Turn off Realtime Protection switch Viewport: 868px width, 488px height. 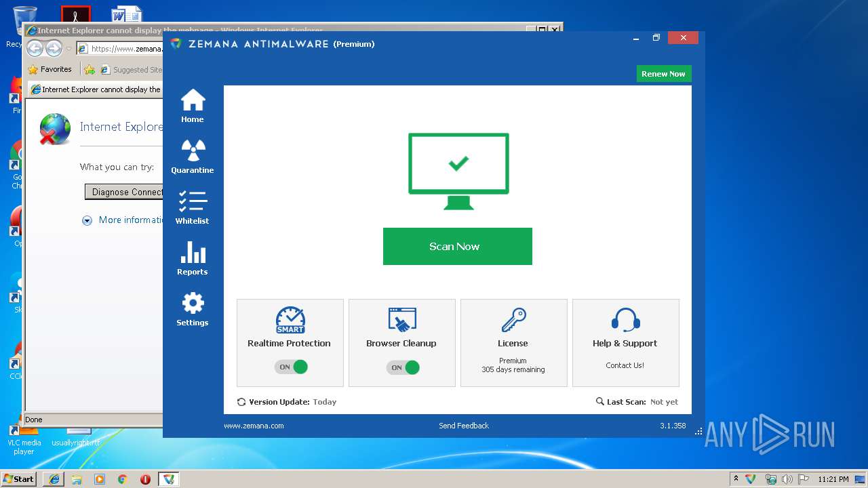[x=291, y=367]
